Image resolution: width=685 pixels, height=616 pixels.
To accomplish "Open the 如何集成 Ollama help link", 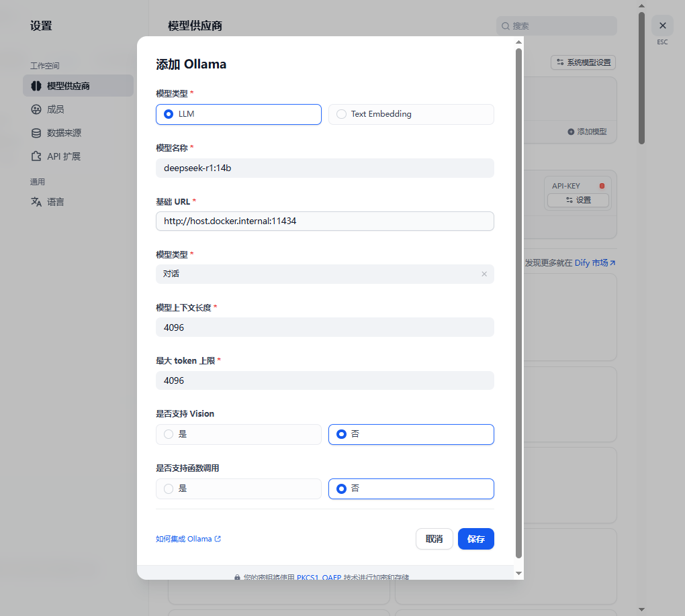I will (188, 539).
